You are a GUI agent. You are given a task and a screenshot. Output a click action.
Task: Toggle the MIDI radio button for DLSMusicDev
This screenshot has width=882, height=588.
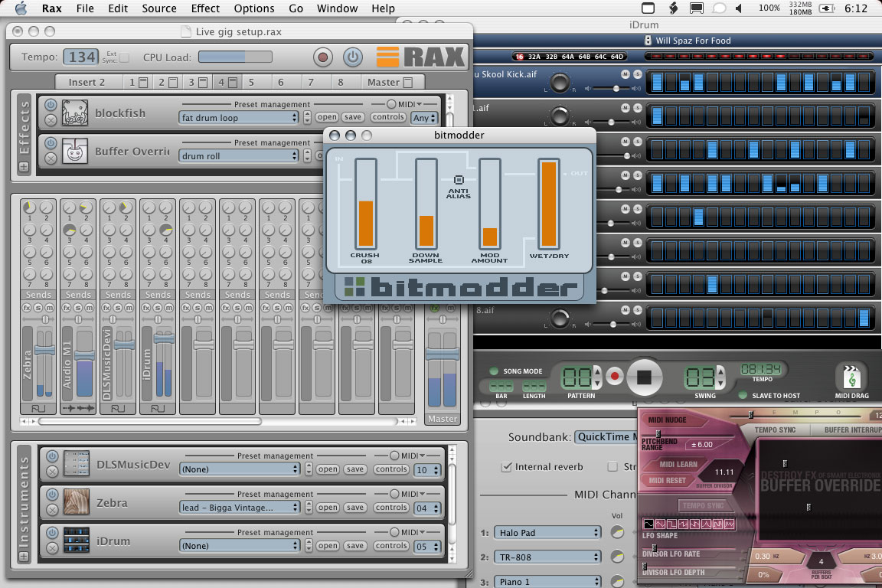tap(394, 456)
